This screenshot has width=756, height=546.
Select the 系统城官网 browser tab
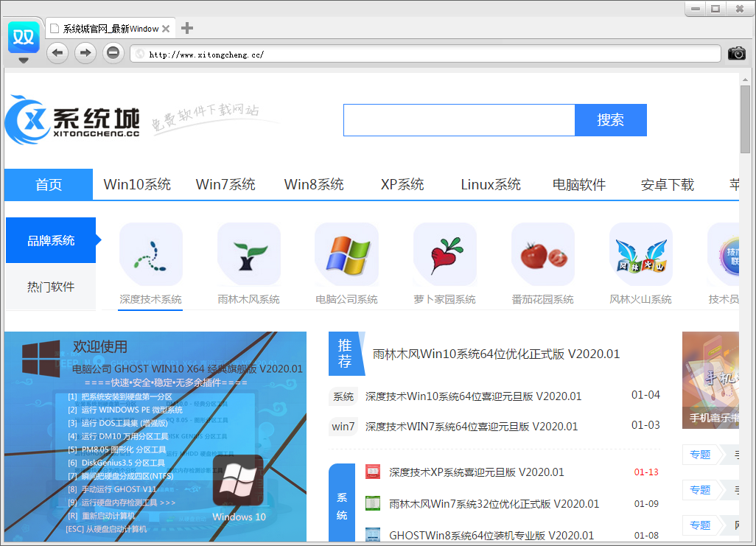point(110,29)
